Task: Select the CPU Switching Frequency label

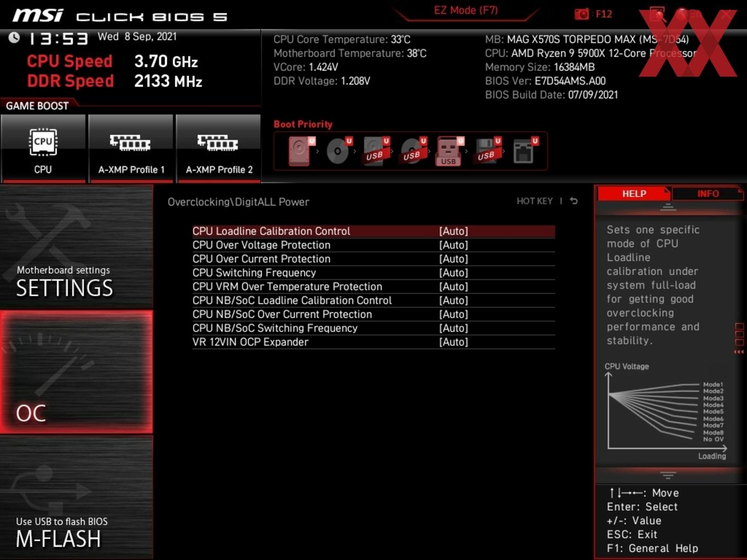Action: click(254, 273)
